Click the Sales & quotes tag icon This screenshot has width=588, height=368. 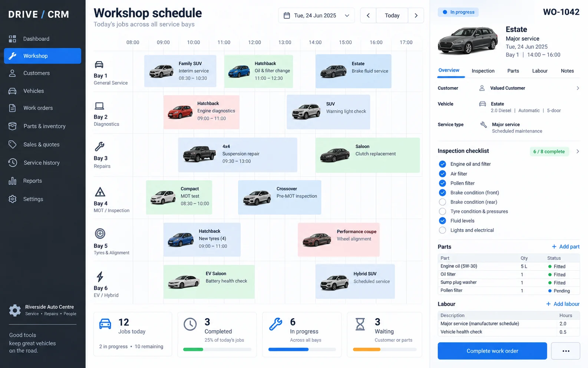click(x=12, y=144)
